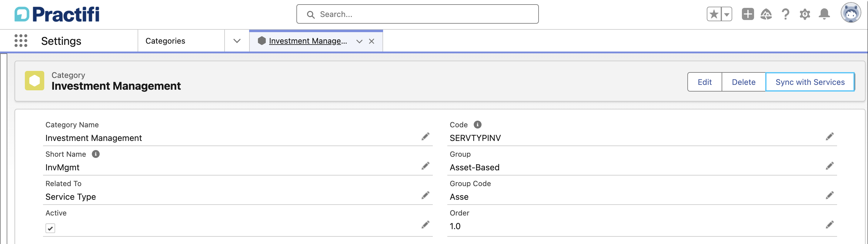Expand the Categories nav dropdown chevron
Screen dimensions: 868x244
(x=237, y=41)
